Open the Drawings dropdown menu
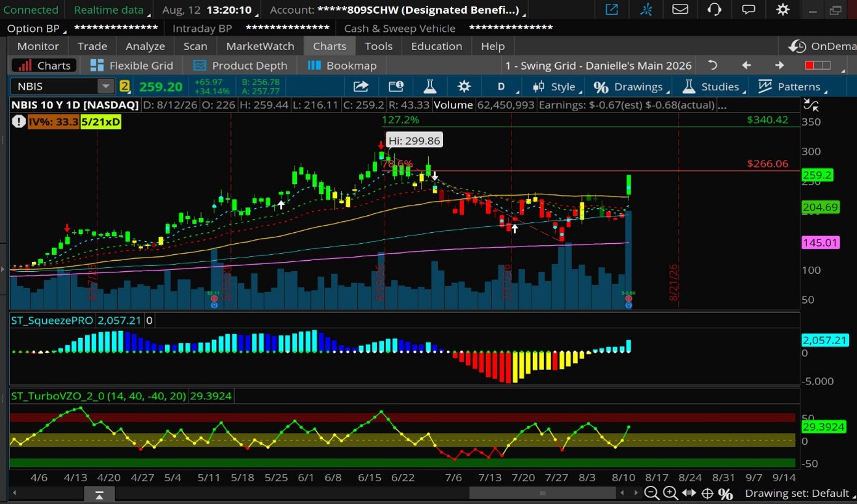The width and height of the screenshot is (857, 504). [x=632, y=86]
